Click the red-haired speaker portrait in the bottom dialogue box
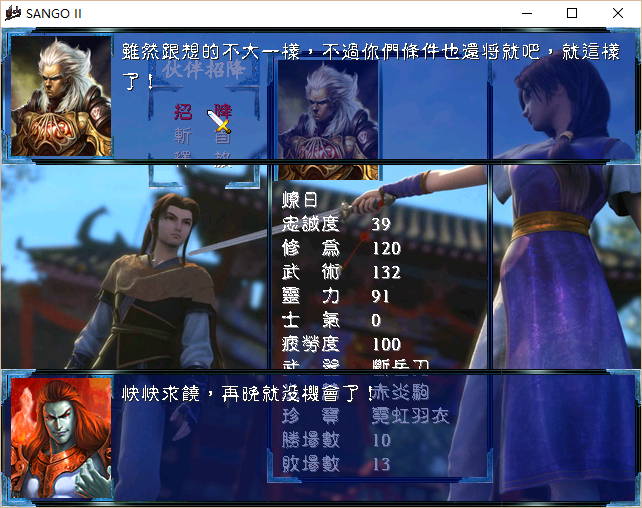Image resolution: width=642 pixels, height=508 pixels. coord(61,438)
